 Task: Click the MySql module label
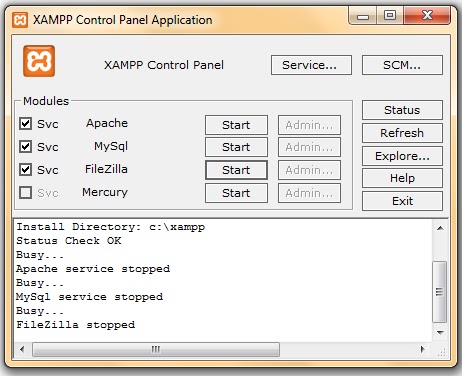coord(111,146)
